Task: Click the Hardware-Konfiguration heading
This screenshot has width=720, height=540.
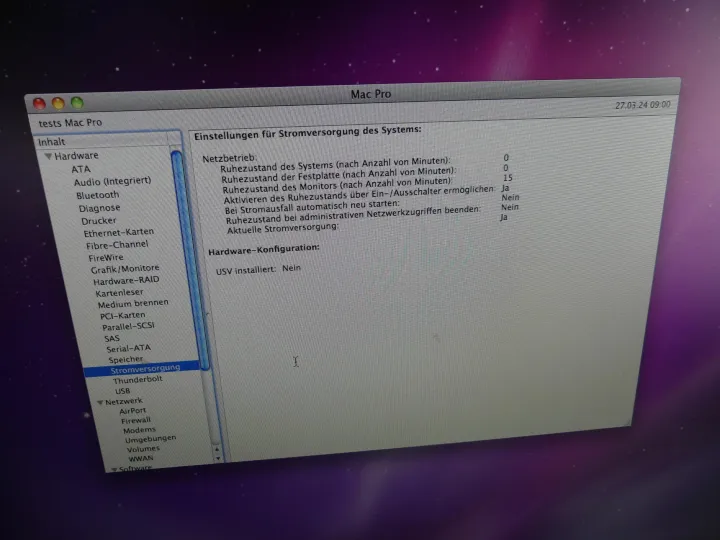Action: tap(264, 250)
